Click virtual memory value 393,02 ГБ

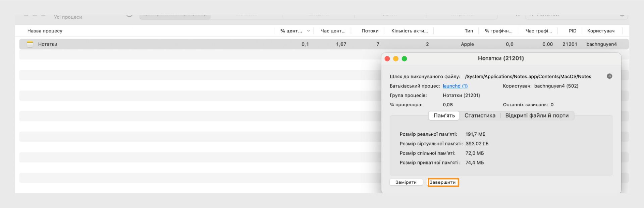pos(477,144)
